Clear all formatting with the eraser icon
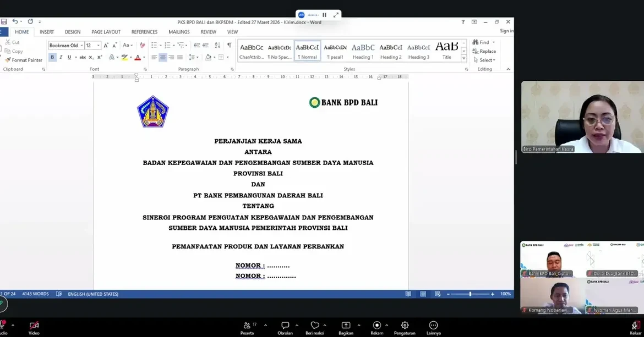 coord(142,46)
